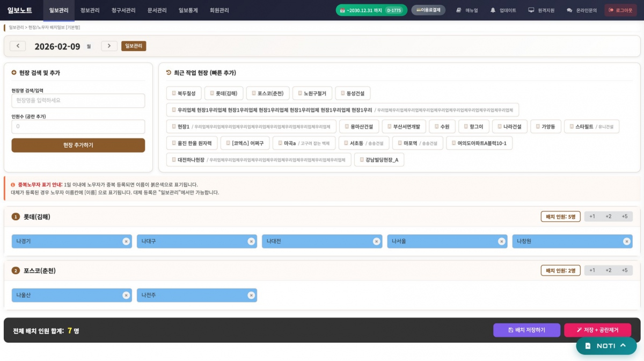
Task: Remove 나전주 using its x icon
Action: click(x=251, y=295)
